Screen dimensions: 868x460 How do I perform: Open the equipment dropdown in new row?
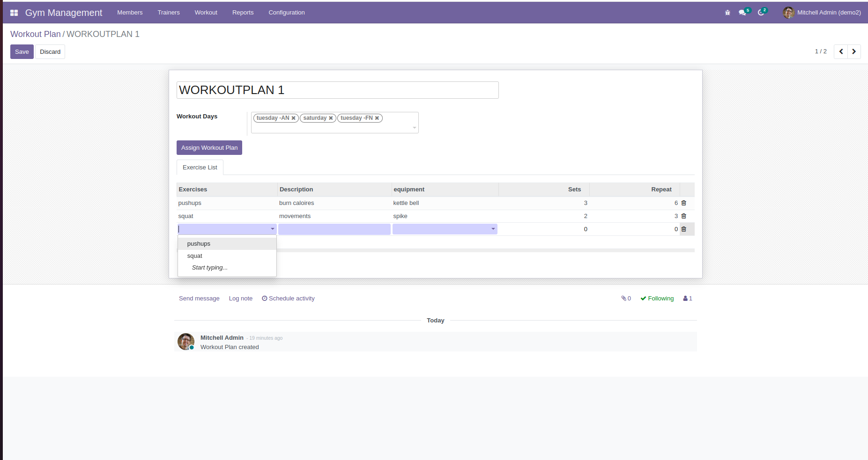coord(493,229)
